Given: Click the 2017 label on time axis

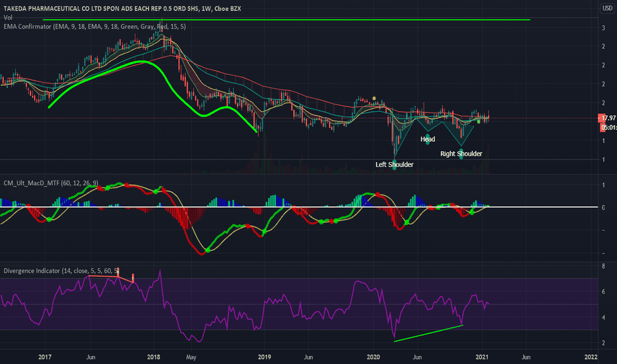Looking at the screenshot, I should (45, 357).
